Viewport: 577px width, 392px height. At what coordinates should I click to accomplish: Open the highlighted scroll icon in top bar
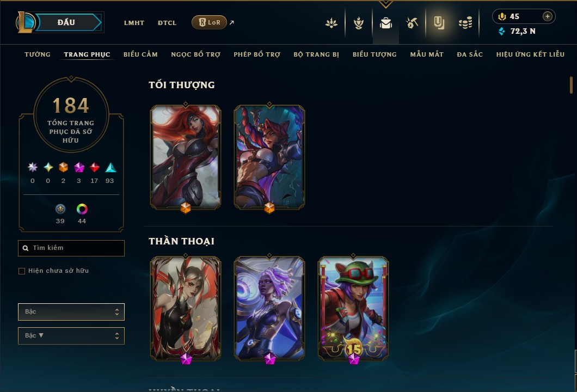pos(439,23)
